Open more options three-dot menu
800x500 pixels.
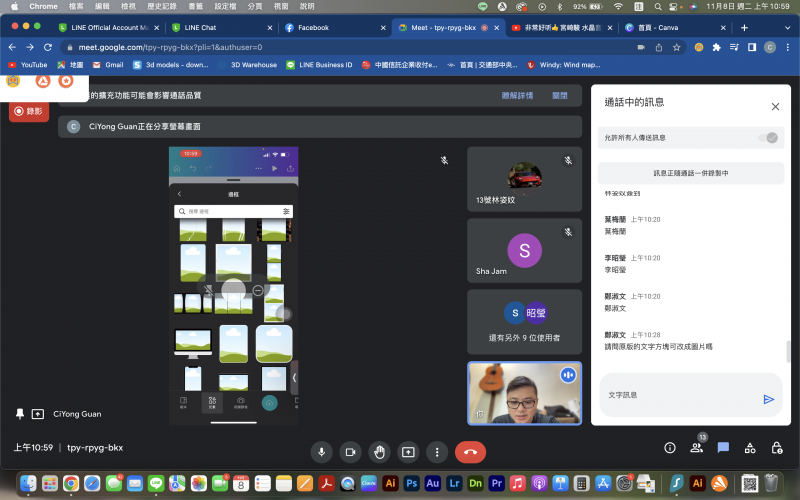pos(436,451)
